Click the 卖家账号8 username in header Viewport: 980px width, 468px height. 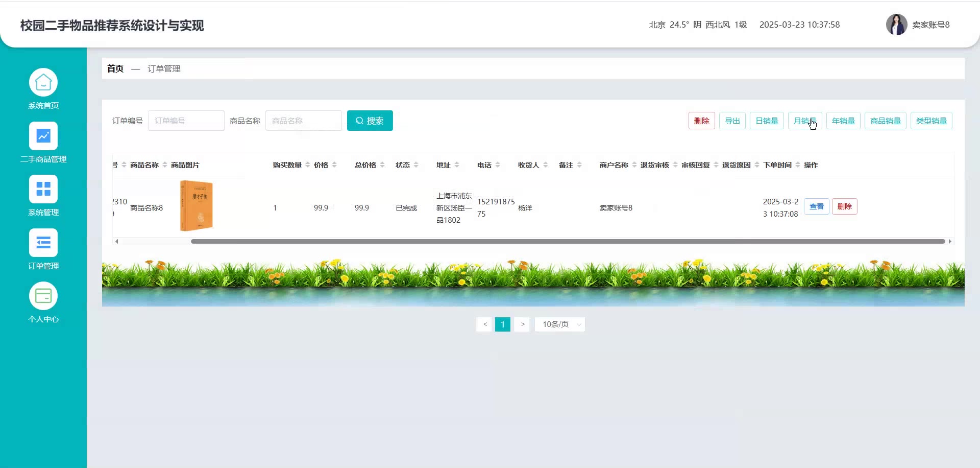point(931,25)
